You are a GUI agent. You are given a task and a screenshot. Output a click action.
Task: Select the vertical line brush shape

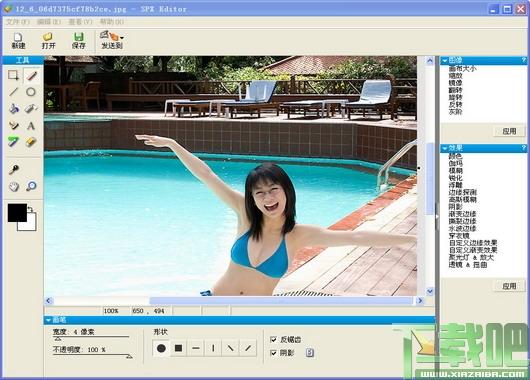tap(213, 348)
